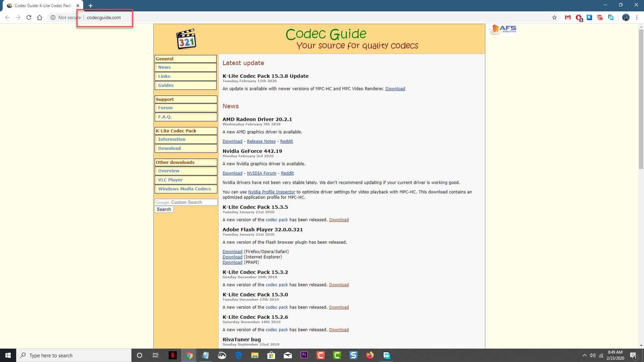The height and width of the screenshot is (362, 644).
Task: Bookmark this page with the star icon
Action: (554, 17)
